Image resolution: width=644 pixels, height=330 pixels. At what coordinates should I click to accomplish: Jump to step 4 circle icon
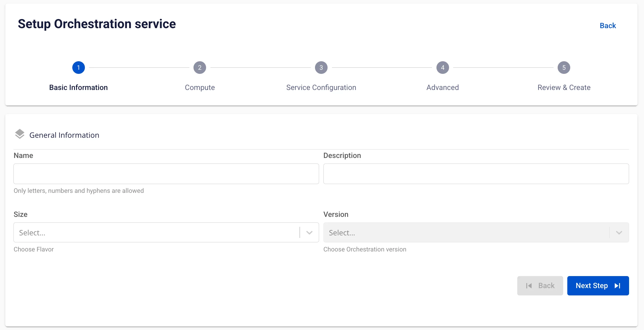tap(443, 68)
